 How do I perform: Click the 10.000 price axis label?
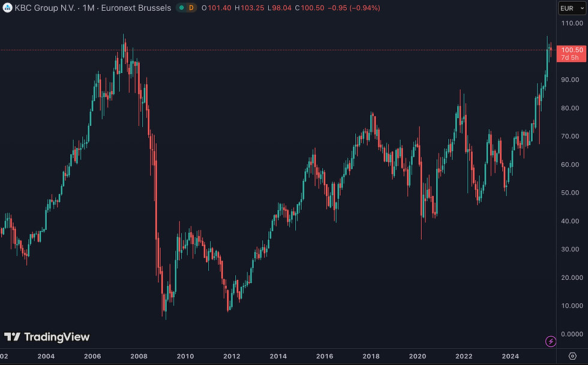point(572,306)
